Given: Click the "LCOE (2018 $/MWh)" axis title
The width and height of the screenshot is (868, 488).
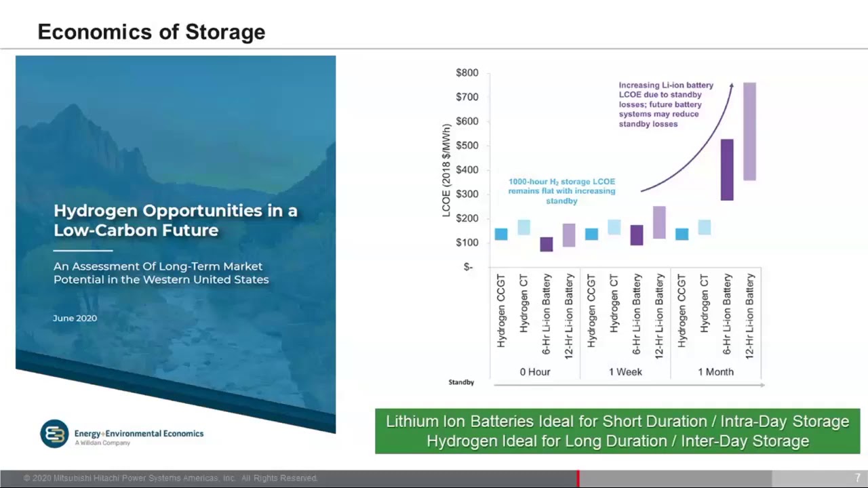Looking at the screenshot, I should point(446,171).
